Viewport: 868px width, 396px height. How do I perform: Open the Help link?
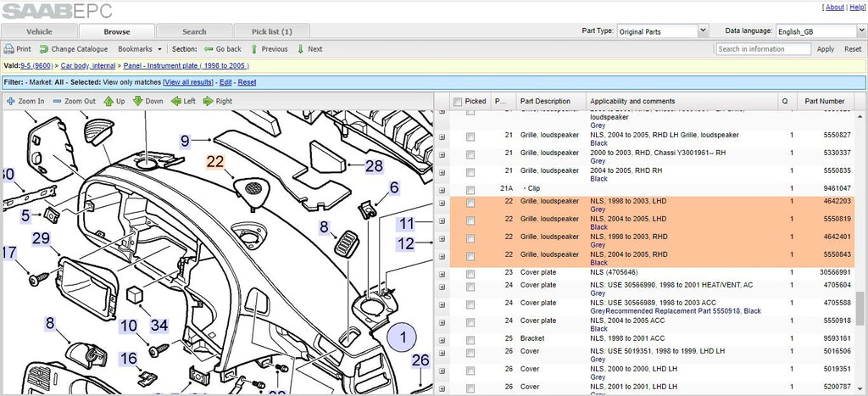point(856,7)
